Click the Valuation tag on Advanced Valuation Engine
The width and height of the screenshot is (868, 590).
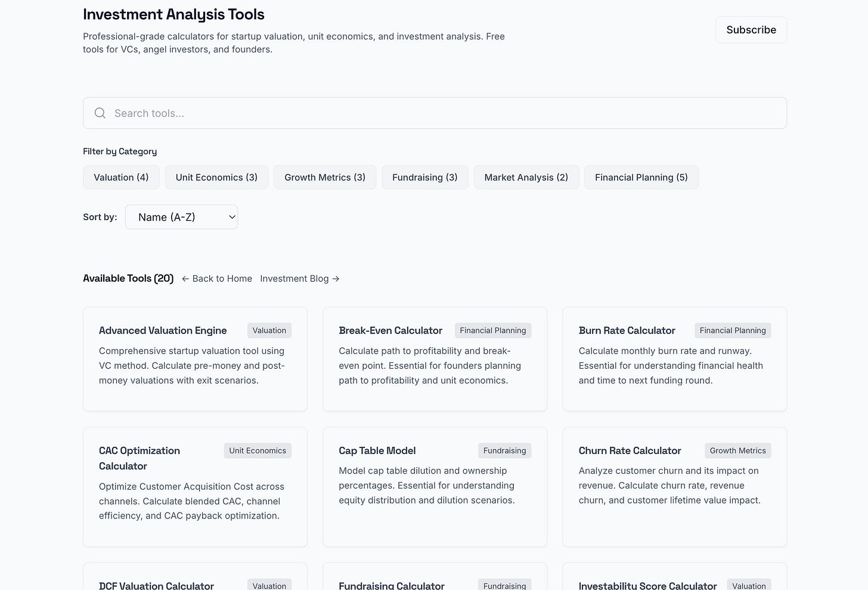click(269, 330)
